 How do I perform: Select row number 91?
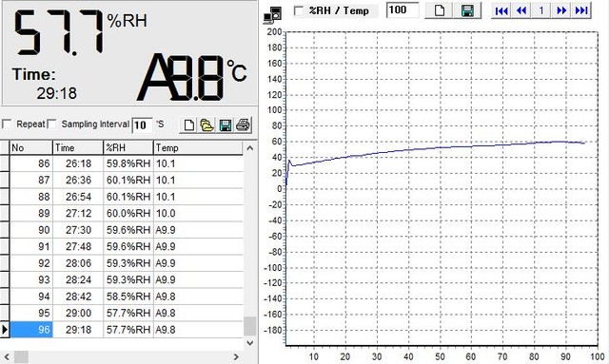[x=31, y=246]
